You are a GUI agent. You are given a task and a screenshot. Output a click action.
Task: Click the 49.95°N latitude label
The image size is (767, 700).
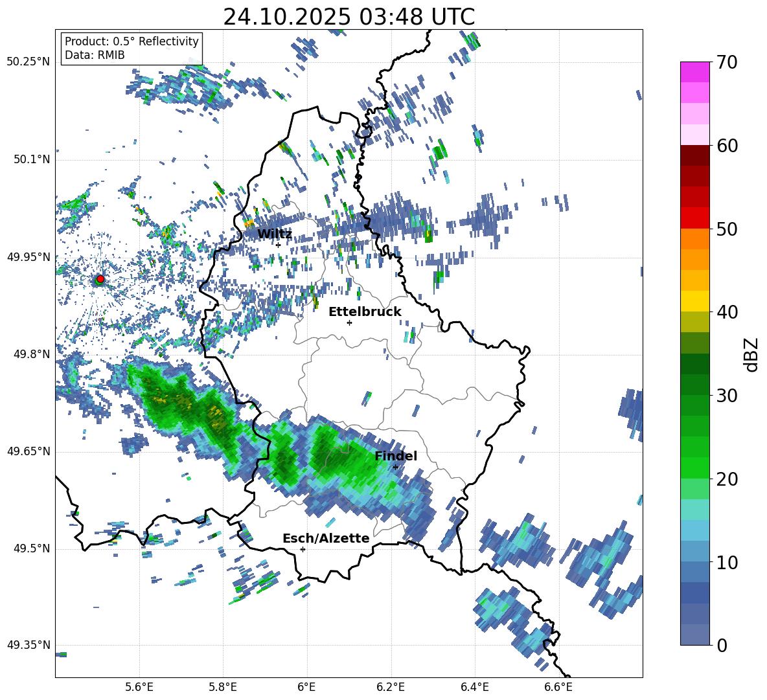tap(29, 257)
